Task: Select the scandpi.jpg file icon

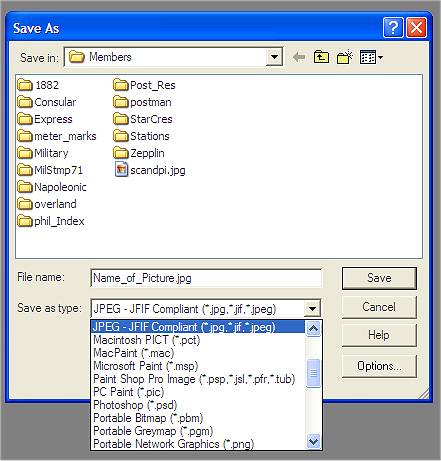Action: point(121,170)
